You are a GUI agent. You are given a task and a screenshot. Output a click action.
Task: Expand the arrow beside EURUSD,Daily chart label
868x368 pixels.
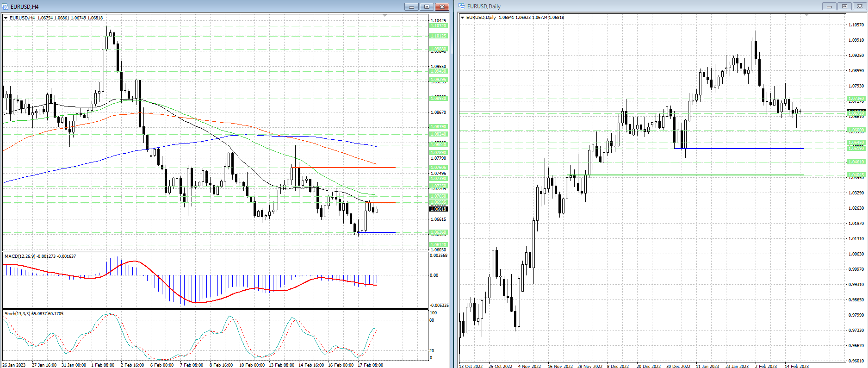462,18
